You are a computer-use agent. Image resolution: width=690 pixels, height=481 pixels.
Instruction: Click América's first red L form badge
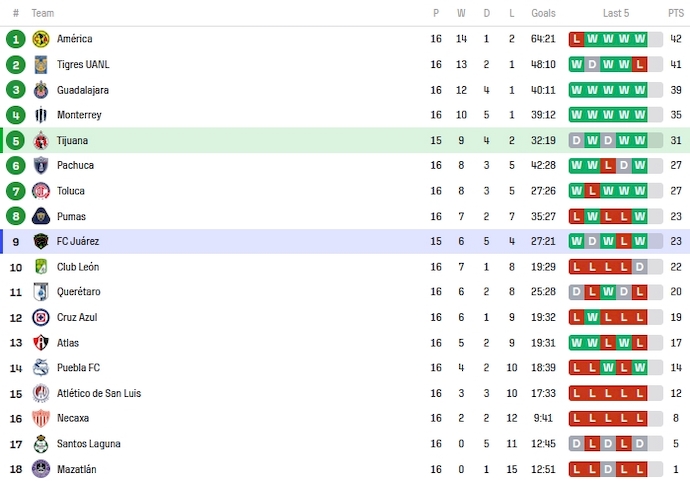pos(577,39)
